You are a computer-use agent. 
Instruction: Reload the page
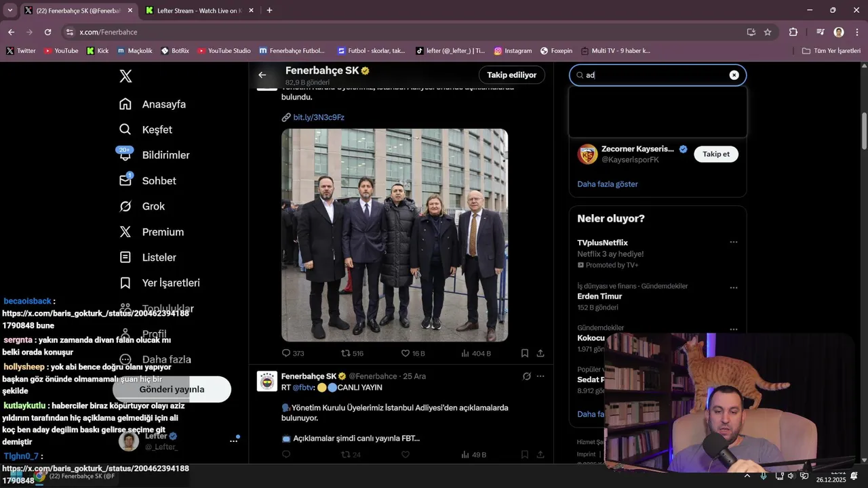(x=47, y=32)
